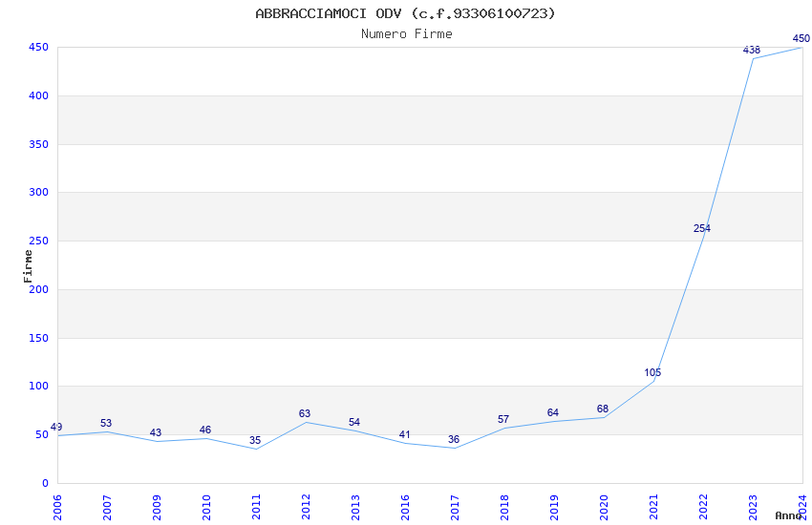Click the x-axis year 2011
Viewport: 812px width, 525px height.
pos(256,508)
